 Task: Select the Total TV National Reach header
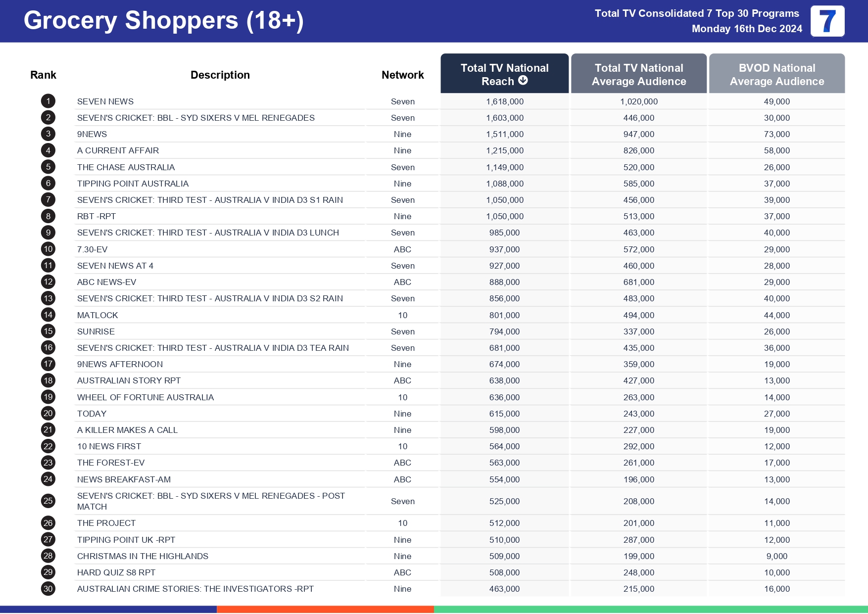pyautogui.click(x=504, y=73)
